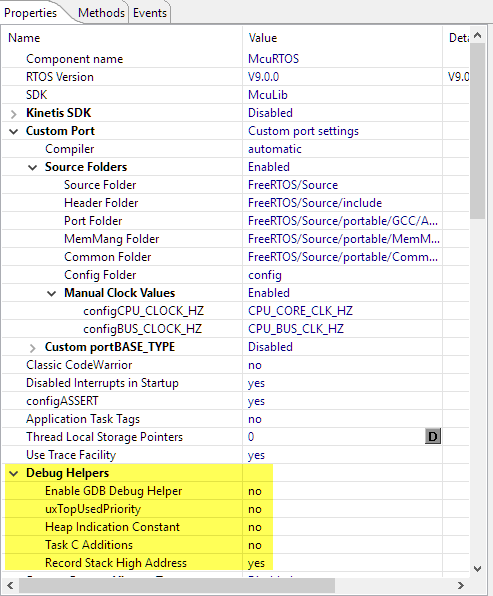Edit the Common Folder path value

click(x=342, y=257)
